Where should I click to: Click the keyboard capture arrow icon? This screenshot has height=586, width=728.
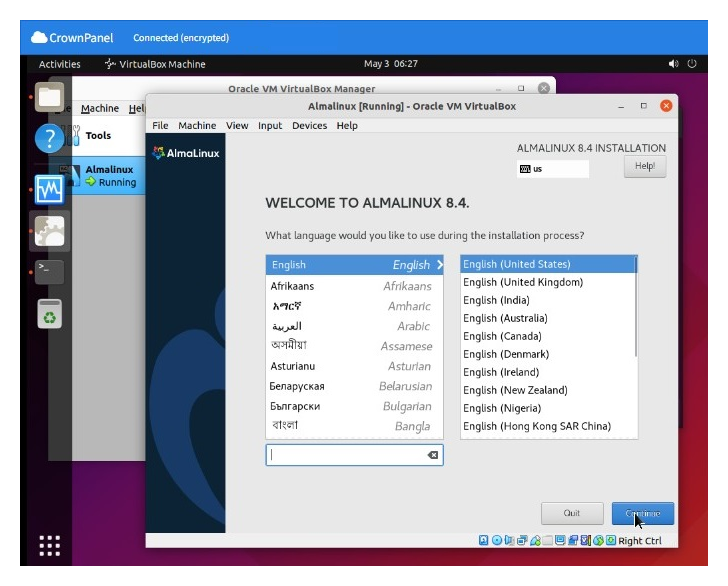pos(611,540)
